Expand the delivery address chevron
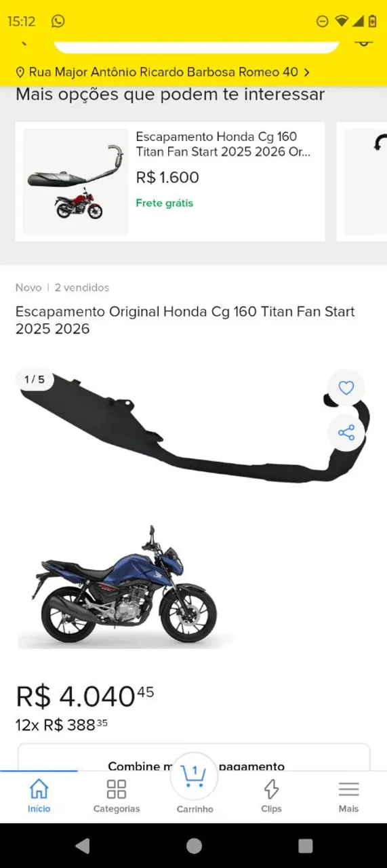 coord(306,72)
